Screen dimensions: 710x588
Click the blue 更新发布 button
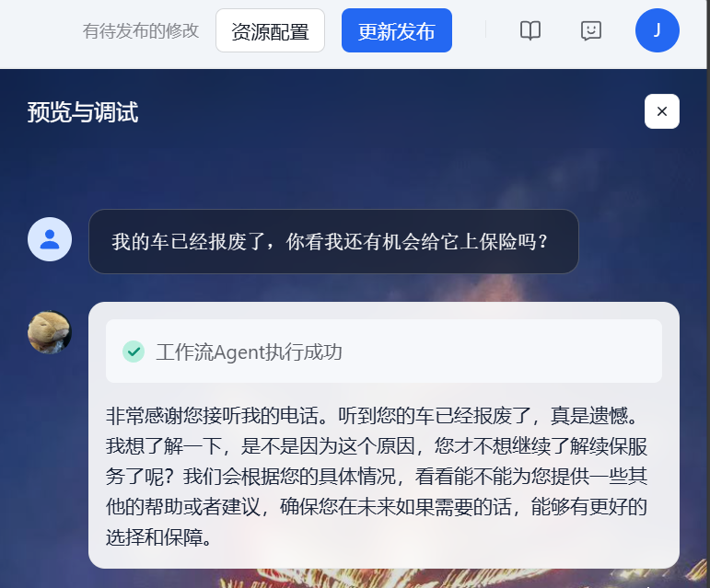pos(397,30)
